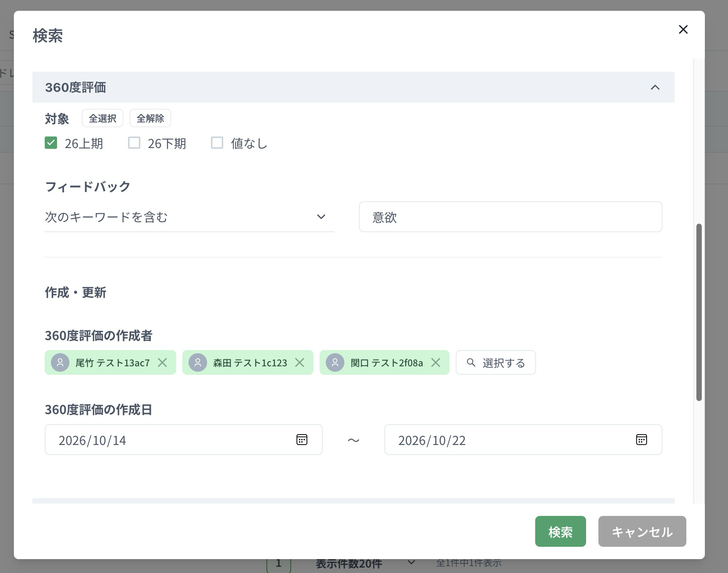Click the キャンセル button
The width and height of the screenshot is (728, 573).
[x=642, y=531]
